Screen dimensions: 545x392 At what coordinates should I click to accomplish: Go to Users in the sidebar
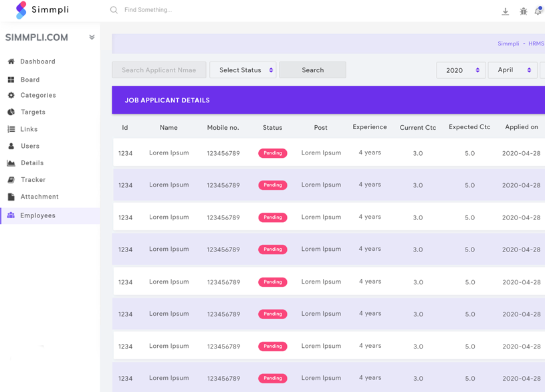point(30,146)
